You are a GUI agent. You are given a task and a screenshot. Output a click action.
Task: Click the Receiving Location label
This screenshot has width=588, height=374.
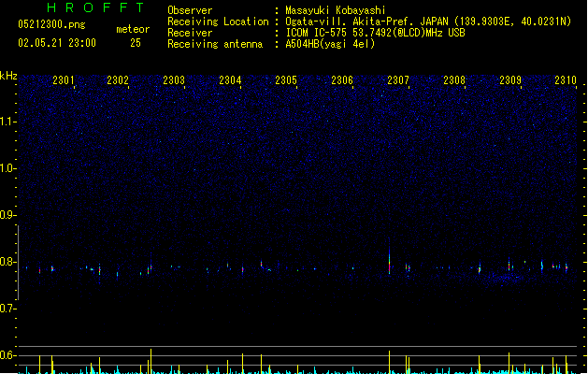tap(218, 22)
